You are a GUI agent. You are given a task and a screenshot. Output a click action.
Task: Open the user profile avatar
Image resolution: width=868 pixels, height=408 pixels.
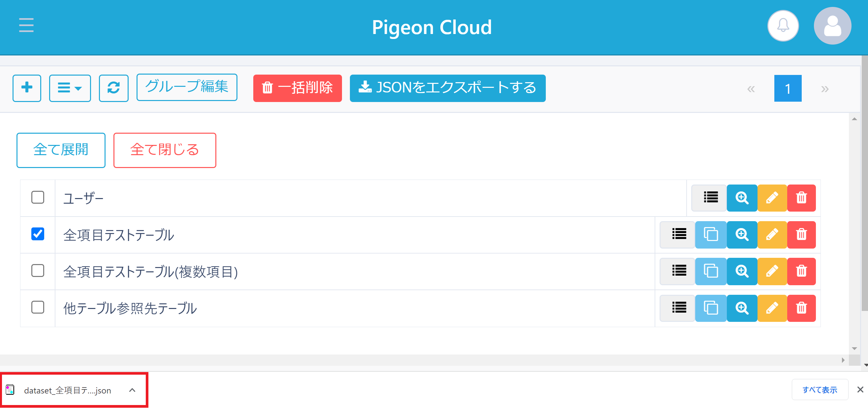pyautogui.click(x=832, y=26)
